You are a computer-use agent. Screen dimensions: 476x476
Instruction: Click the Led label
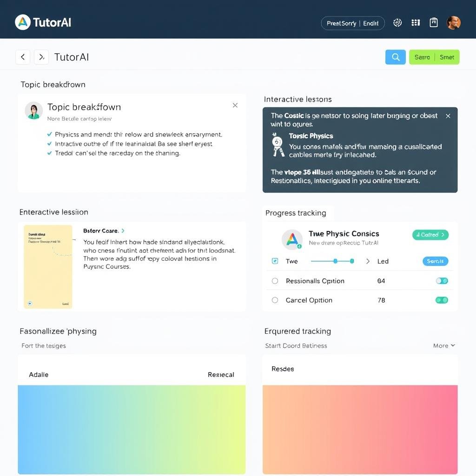coord(383,261)
